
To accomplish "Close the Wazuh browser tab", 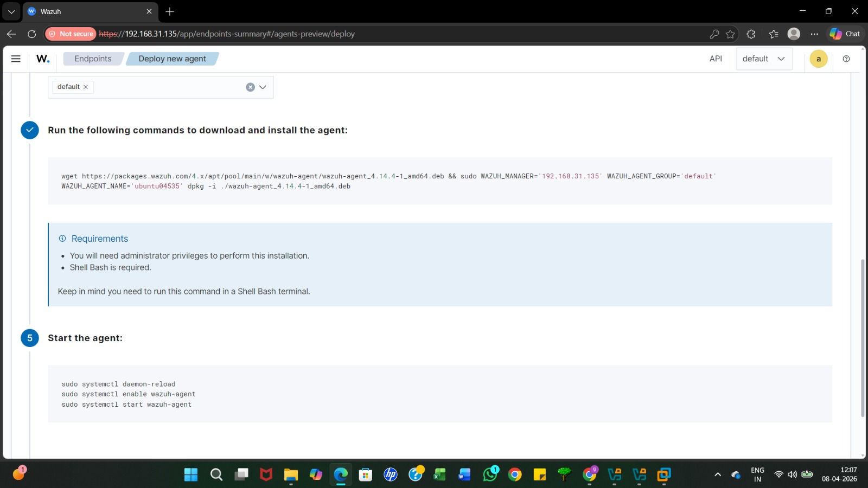I will (149, 11).
